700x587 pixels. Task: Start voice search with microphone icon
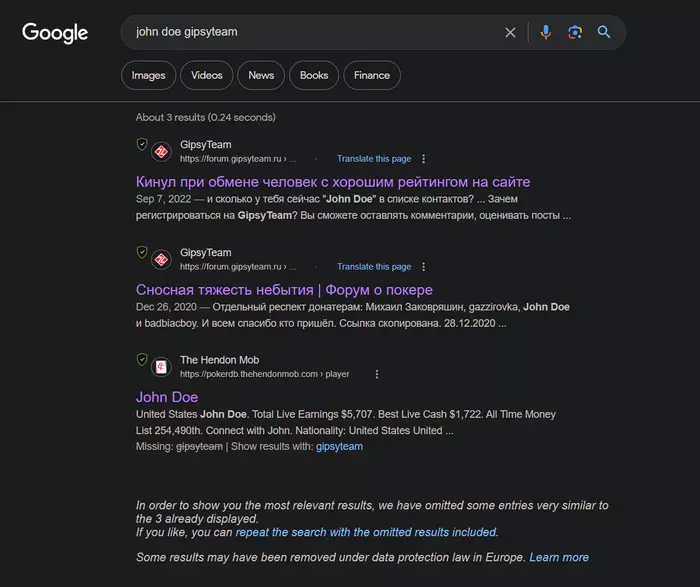point(546,32)
